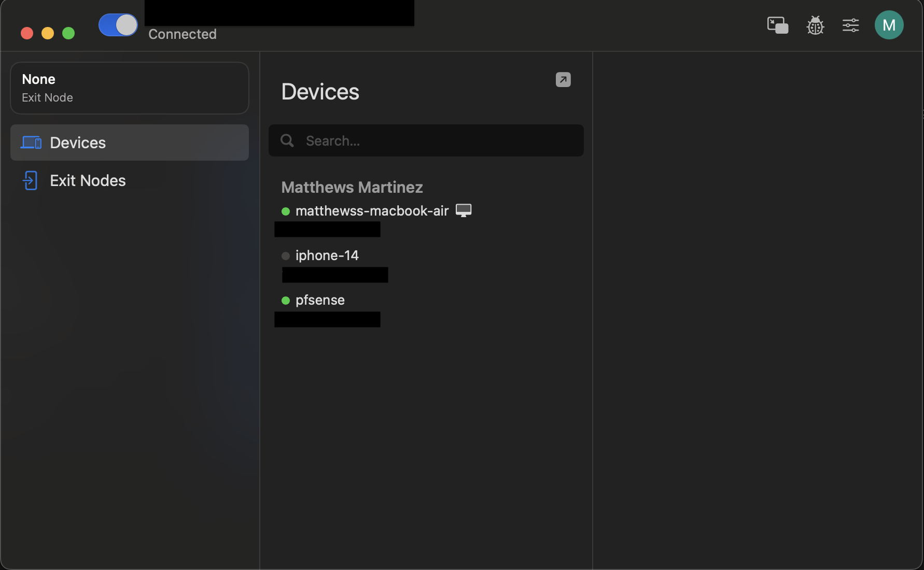The image size is (924, 570).
Task: Click the Matthews Martinez owner heading
Action: click(352, 187)
